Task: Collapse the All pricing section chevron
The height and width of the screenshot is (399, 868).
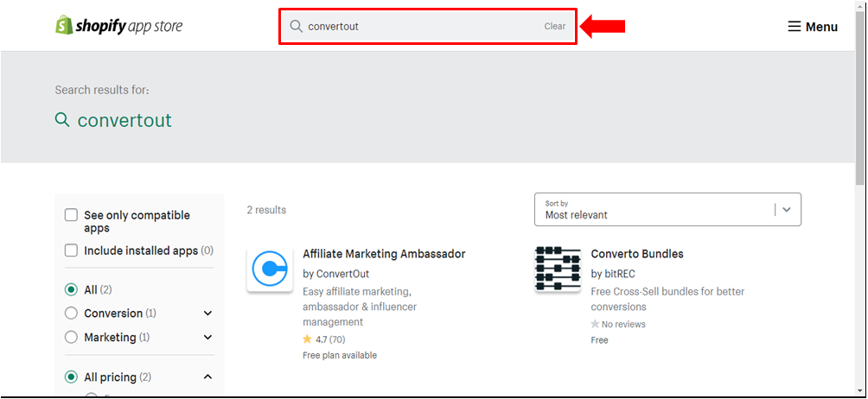Action: [x=207, y=377]
